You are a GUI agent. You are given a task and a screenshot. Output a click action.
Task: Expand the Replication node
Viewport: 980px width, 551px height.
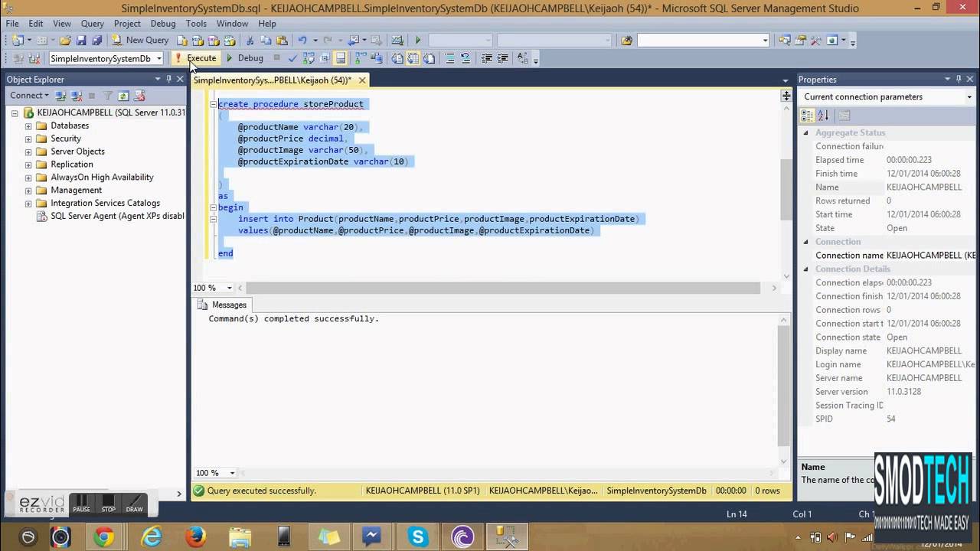[x=28, y=165]
